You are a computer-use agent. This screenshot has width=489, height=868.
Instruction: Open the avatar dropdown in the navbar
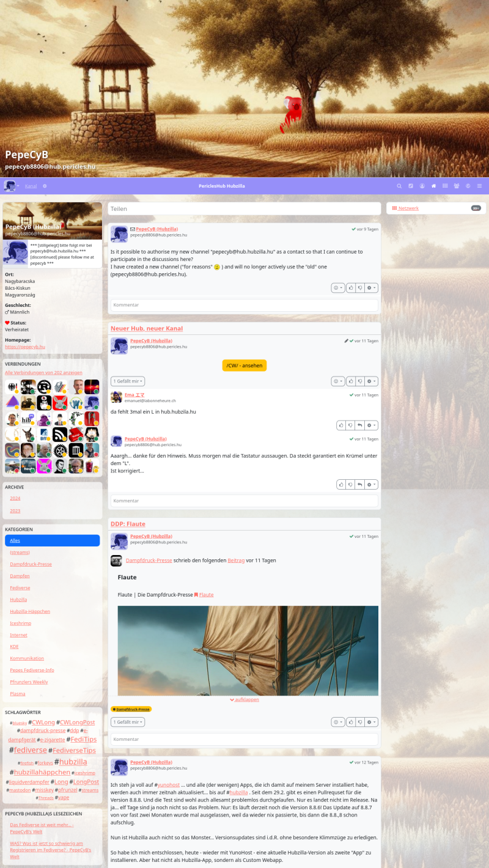(12, 186)
